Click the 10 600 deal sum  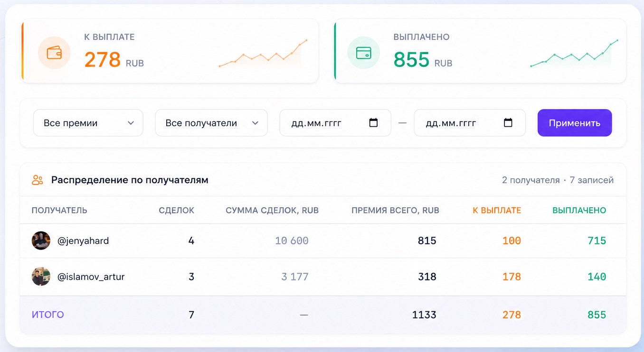(x=292, y=241)
